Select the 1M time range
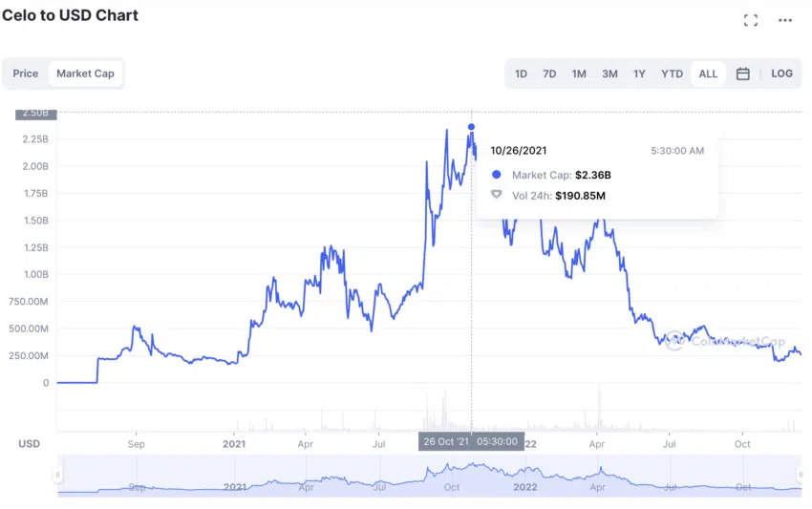Viewport: 812px width, 509px height. pyautogui.click(x=579, y=74)
